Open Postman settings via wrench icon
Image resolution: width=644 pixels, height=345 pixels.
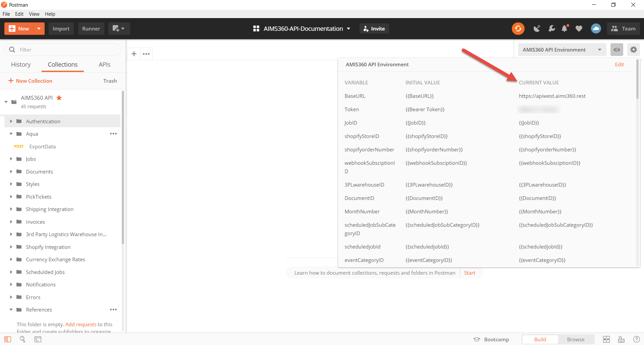552,28
